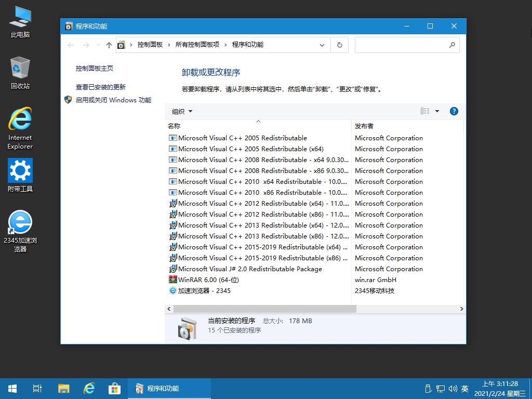Click the horizontal scrollbar left arrow

tap(169, 309)
